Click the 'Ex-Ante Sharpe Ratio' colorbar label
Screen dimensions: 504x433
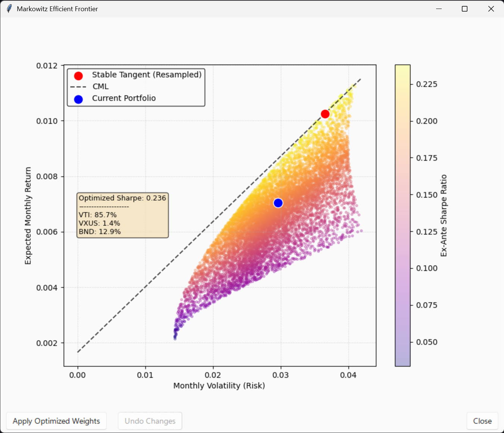[x=444, y=216]
